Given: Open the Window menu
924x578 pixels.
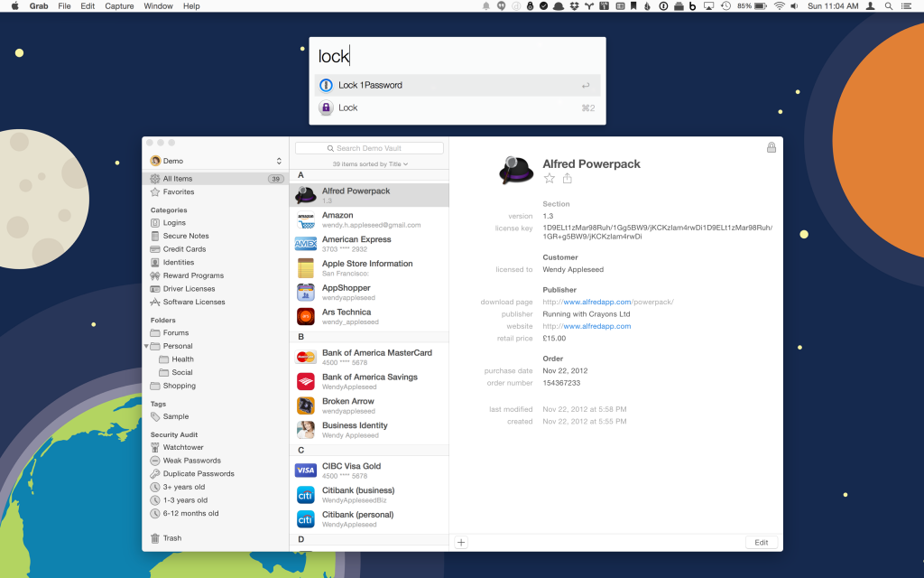Looking at the screenshot, I should tap(158, 6).
